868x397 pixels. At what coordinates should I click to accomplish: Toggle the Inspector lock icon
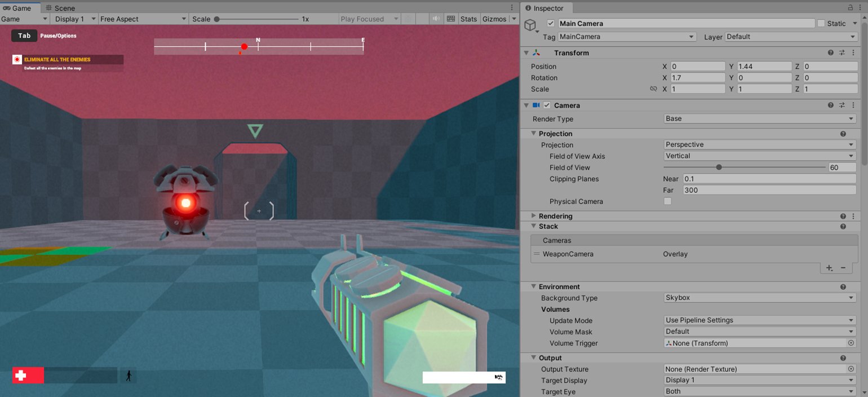(850, 8)
